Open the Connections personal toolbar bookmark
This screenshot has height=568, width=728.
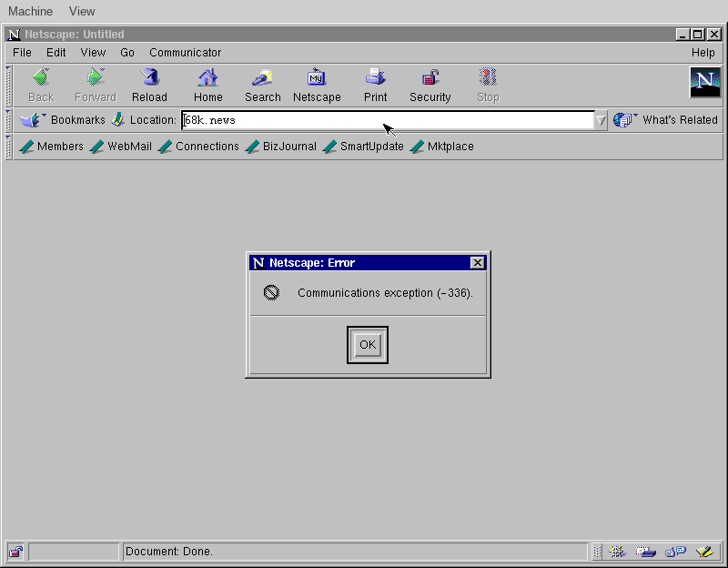(198, 147)
